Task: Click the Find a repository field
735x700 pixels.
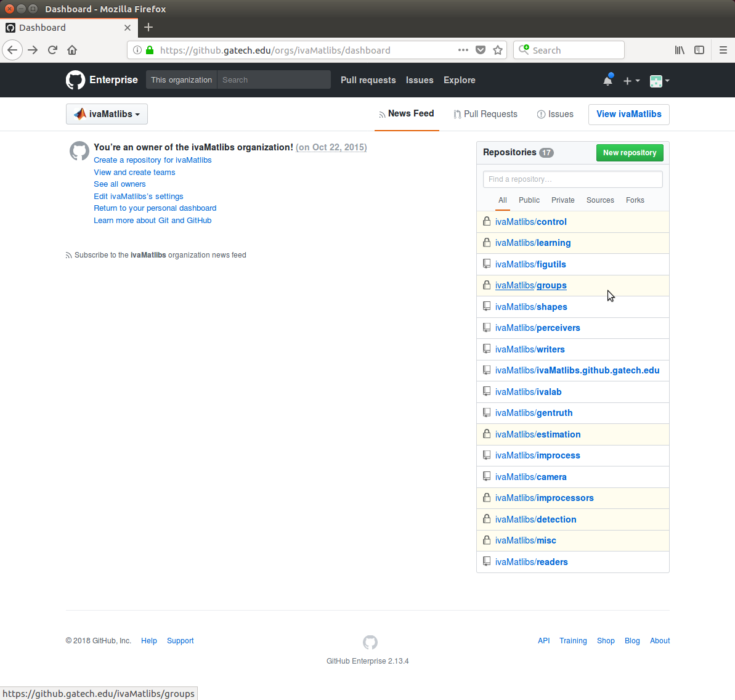Action: point(572,179)
